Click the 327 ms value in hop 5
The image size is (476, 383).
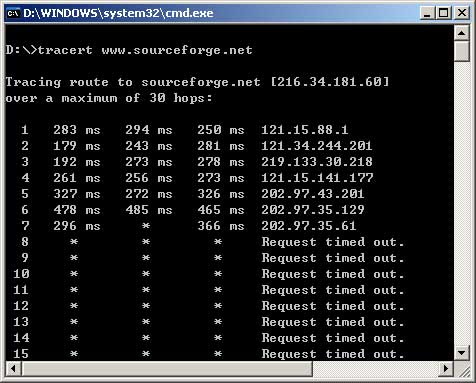point(77,194)
